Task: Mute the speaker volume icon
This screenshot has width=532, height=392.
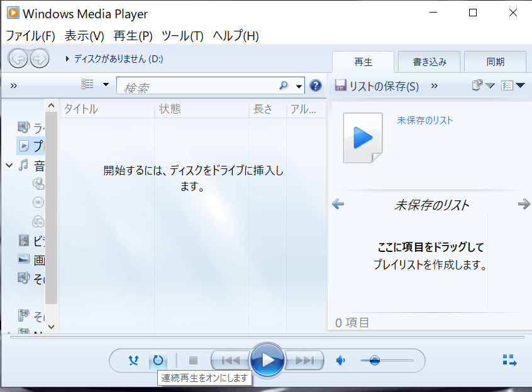Action: click(x=340, y=361)
